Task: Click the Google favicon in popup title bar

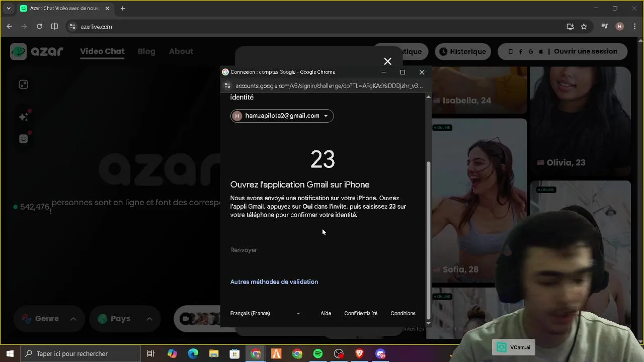Action: coord(225,72)
